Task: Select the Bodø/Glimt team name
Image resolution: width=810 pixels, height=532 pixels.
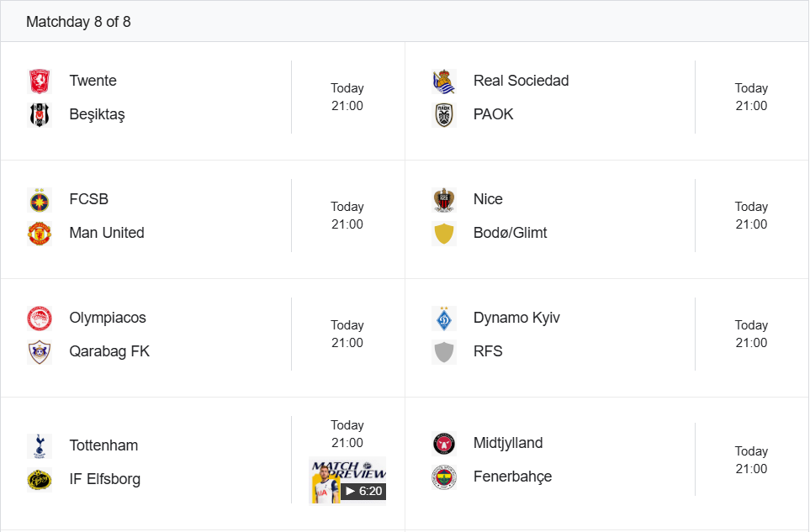Action: (510, 233)
